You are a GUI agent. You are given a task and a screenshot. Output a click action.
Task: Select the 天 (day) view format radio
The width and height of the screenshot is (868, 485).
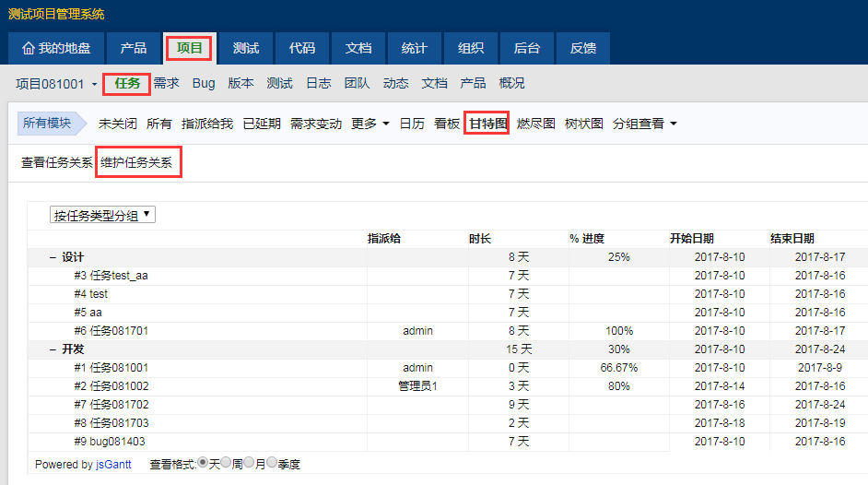(203, 464)
